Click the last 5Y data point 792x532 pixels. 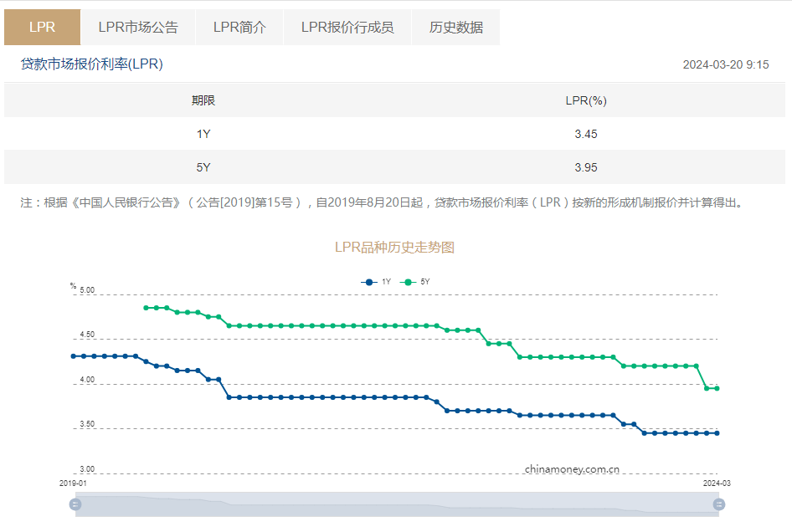[717, 388]
